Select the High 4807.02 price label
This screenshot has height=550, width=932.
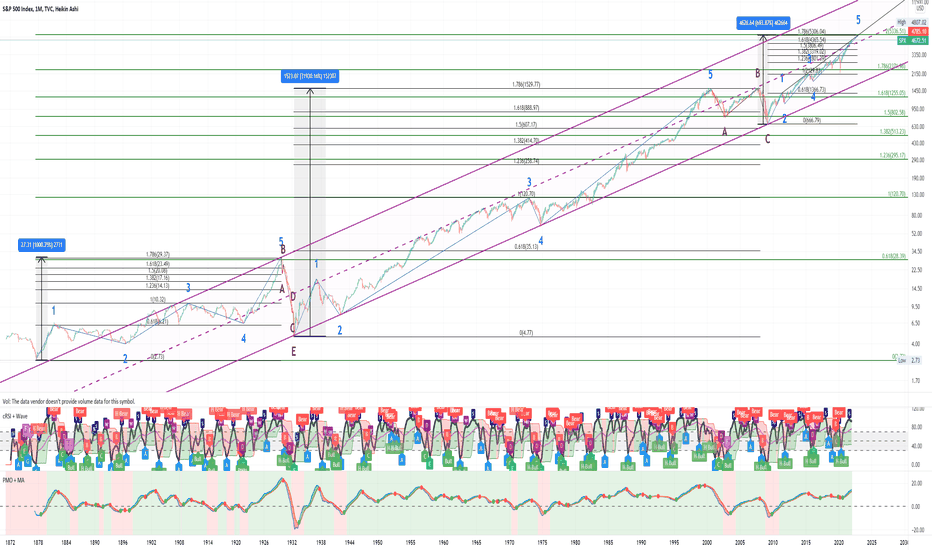tap(912, 22)
